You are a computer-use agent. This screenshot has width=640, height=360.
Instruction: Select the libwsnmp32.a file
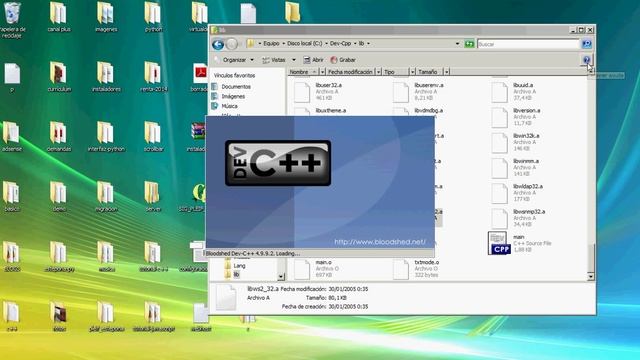518,218
